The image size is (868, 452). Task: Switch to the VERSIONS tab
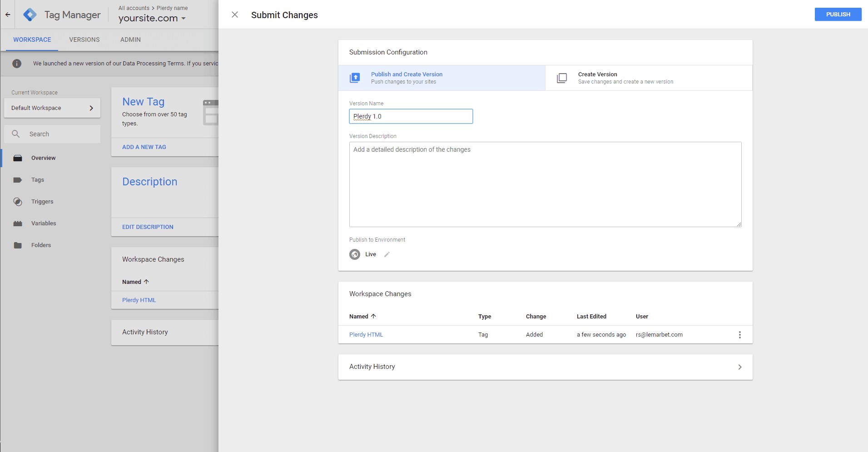[x=84, y=40]
